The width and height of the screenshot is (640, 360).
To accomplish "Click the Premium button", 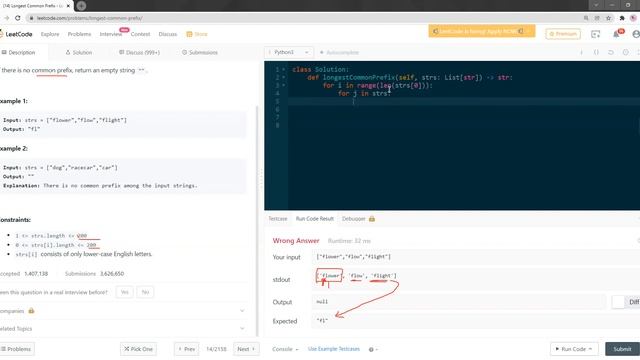I will 563,34.
